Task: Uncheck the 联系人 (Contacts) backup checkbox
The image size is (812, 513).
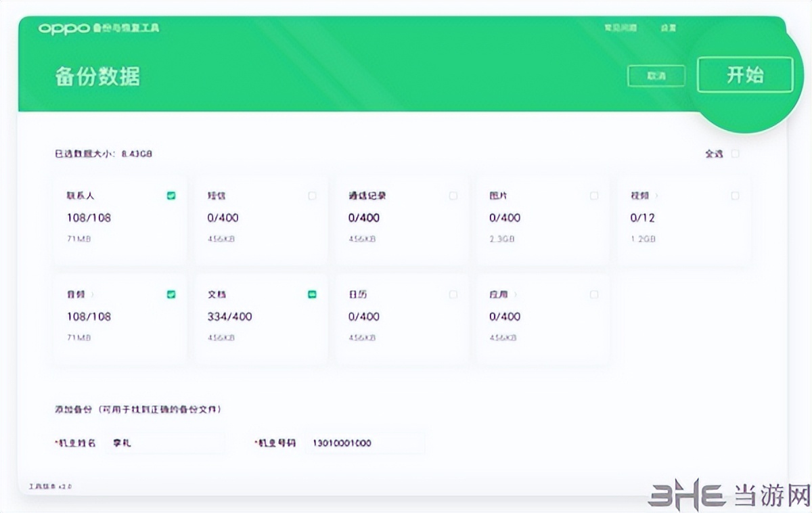Action: pos(171,195)
